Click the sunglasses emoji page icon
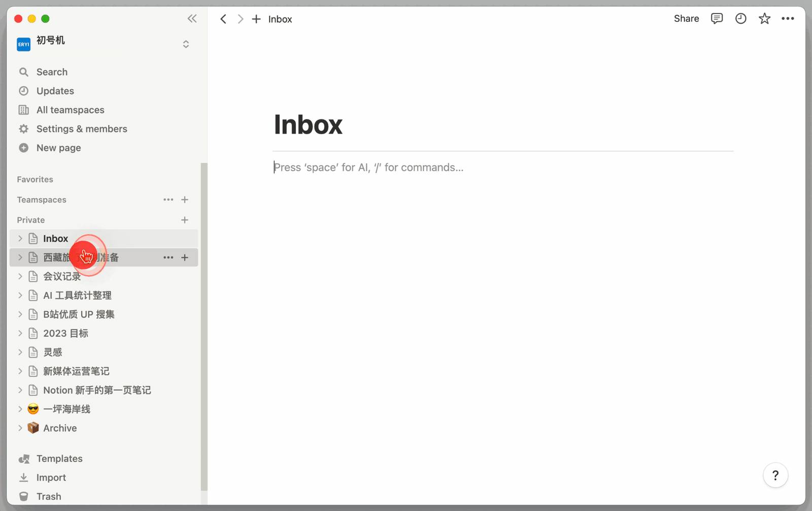 (x=33, y=409)
